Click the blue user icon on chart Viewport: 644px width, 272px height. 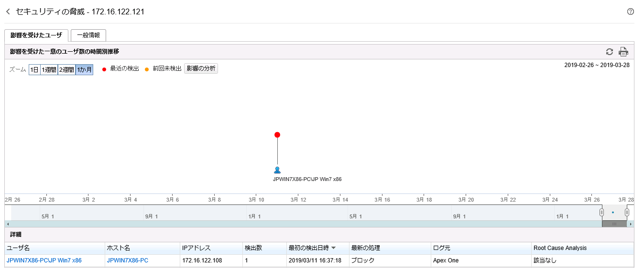click(x=277, y=170)
